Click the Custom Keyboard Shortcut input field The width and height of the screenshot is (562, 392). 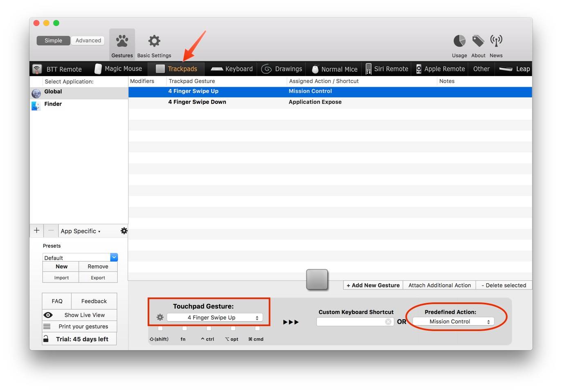pyautogui.click(x=355, y=322)
